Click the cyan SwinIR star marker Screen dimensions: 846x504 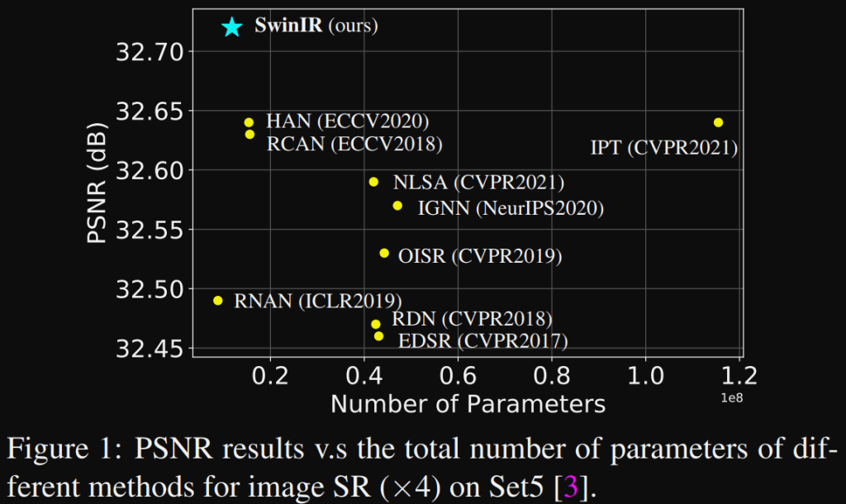[x=232, y=27]
